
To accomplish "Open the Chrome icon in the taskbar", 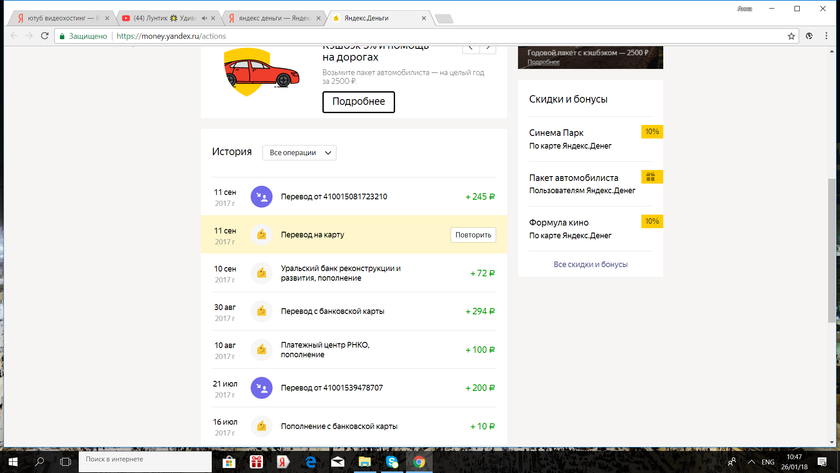I will coord(419,462).
